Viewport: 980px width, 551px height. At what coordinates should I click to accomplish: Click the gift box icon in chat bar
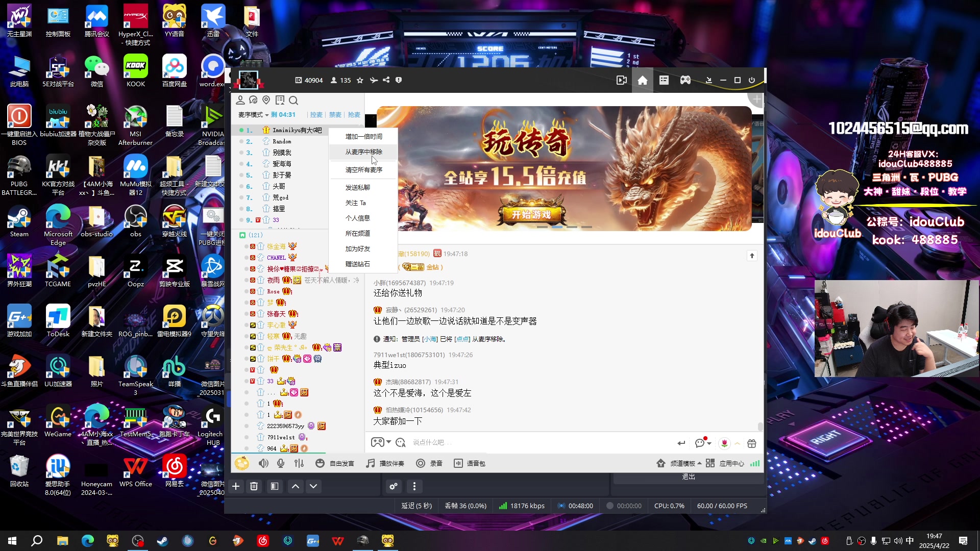click(x=752, y=443)
